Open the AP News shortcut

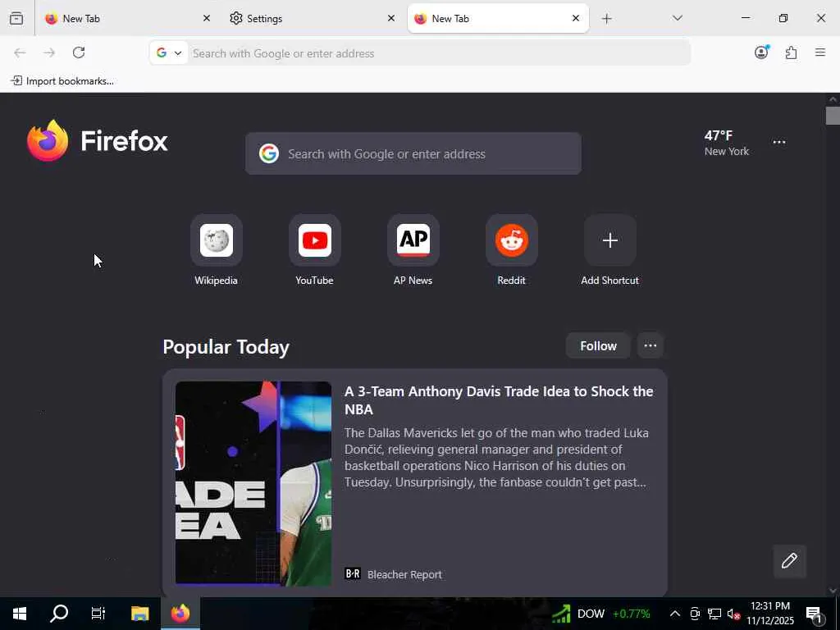[413, 251]
